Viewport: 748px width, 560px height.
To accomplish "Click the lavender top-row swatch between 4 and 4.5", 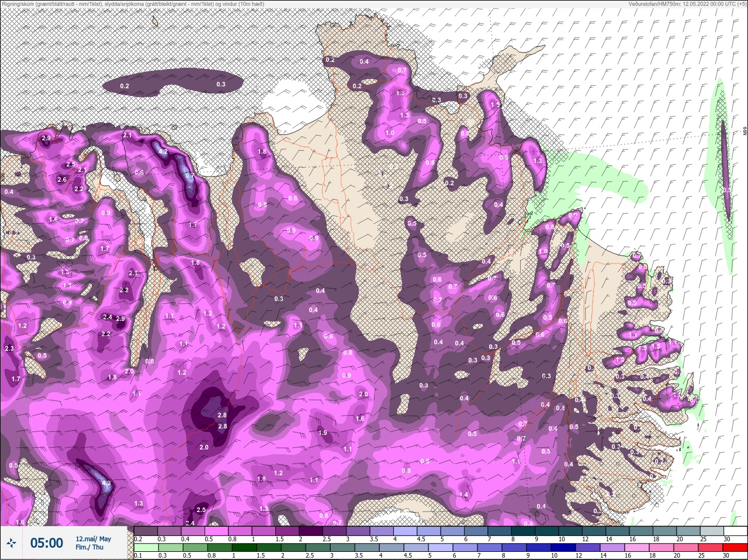I will coord(406,531).
